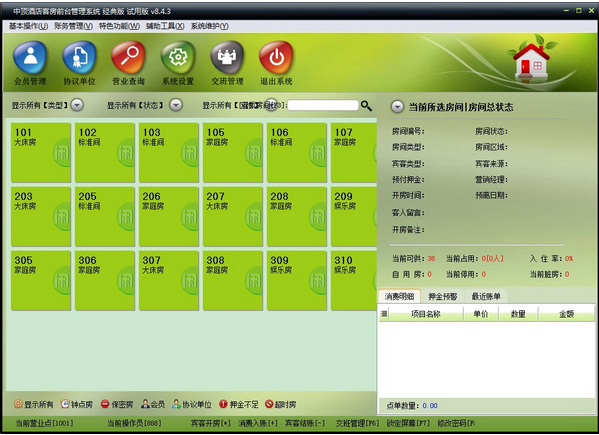Expand 显示所有【状态】 dropdown arrow
Viewport: 599px width, 435px height.
[176, 105]
